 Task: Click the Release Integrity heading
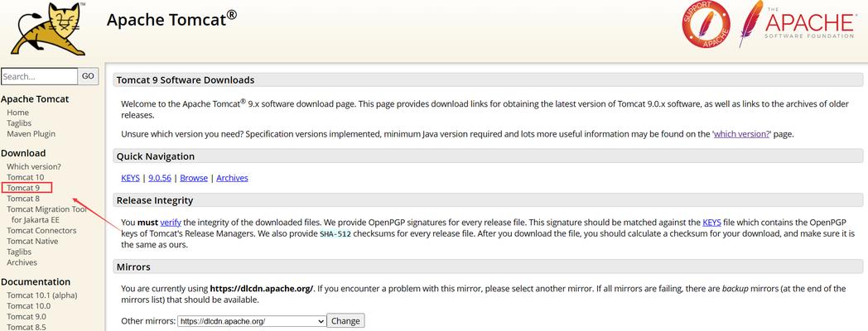pos(154,200)
